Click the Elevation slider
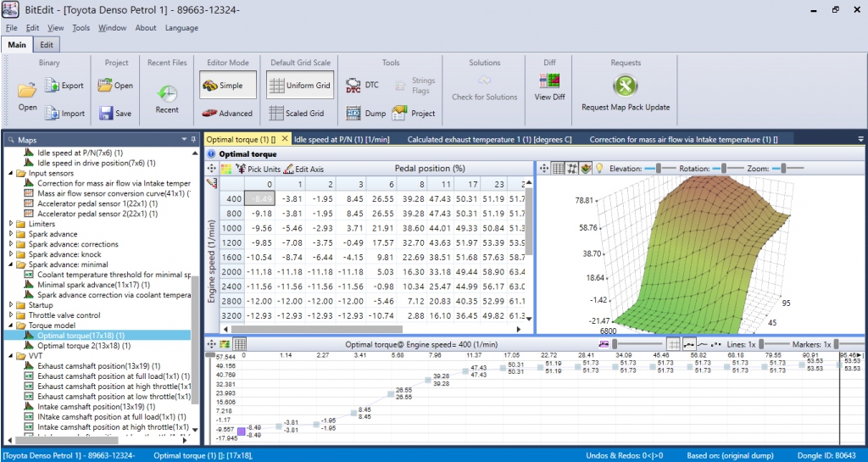This screenshot has height=462, width=868. (x=659, y=168)
